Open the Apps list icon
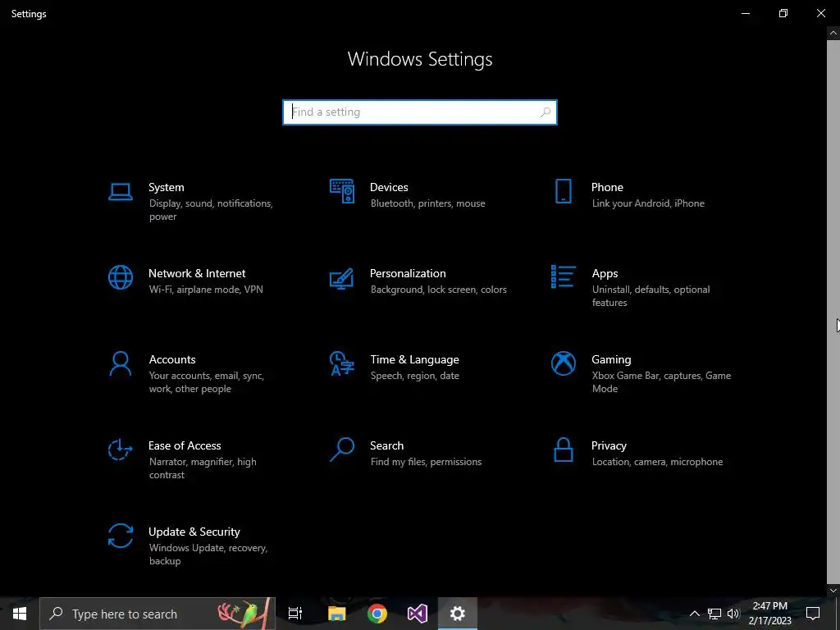This screenshot has height=630, width=840. pyautogui.click(x=563, y=276)
